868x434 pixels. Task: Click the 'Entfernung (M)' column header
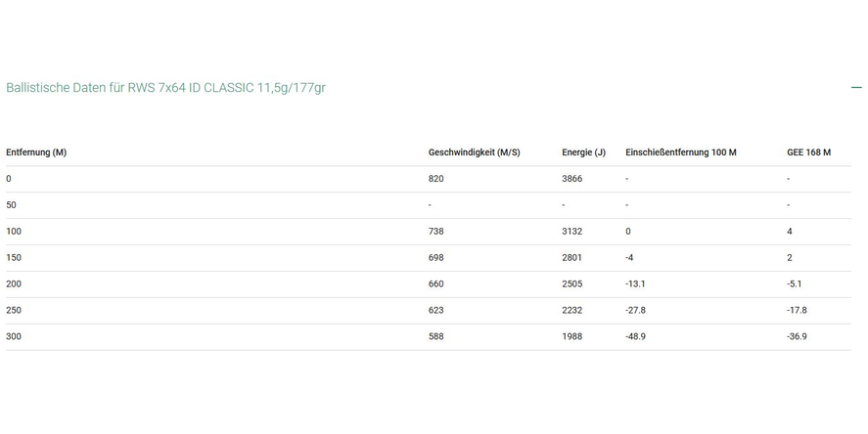(36, 152)
